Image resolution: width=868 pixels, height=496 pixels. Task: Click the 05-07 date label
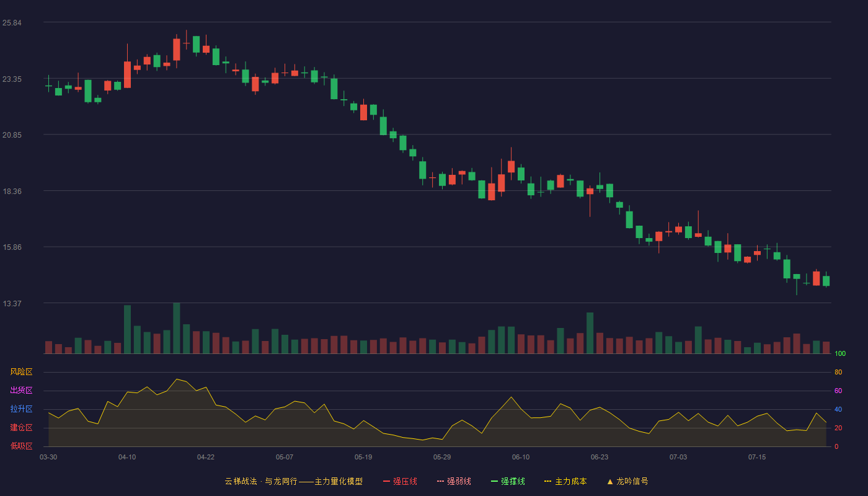(285, 457)
